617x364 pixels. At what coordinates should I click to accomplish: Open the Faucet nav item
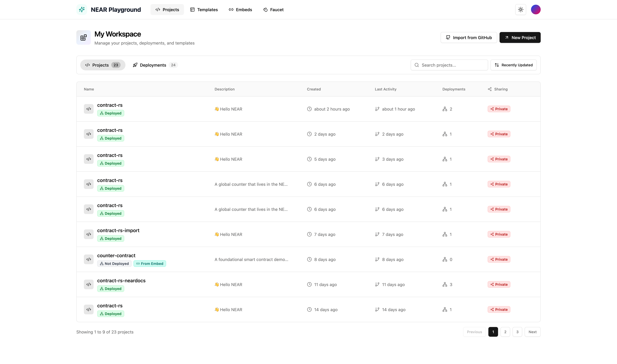(273, 10)
